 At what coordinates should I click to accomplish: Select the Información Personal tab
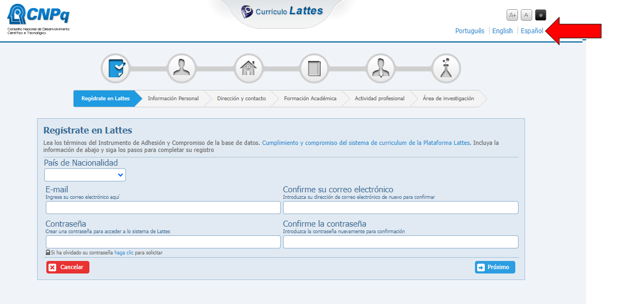(x=173, y=99)
